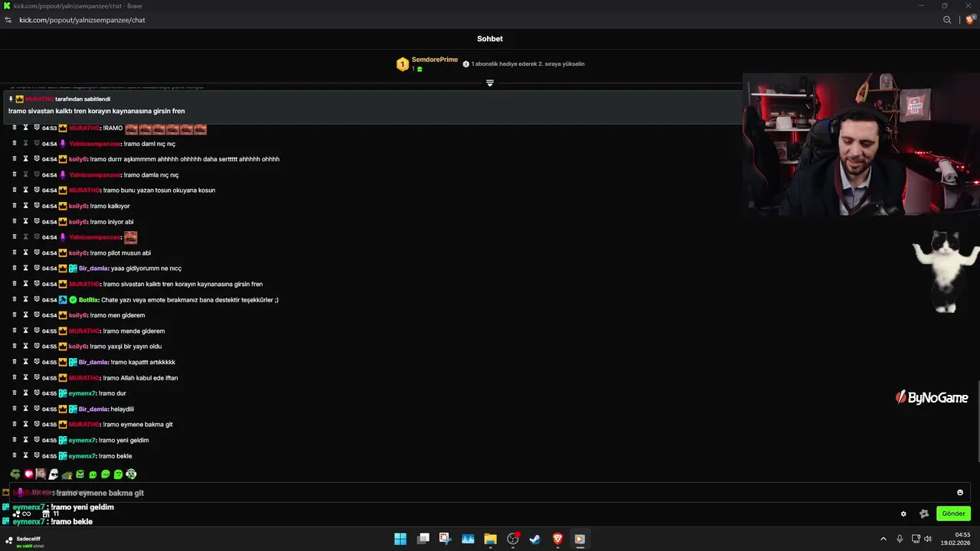Viewport: 980px width, 551px height.
Task: Delete the koily6 "!ramo kalkıyor" message with trash icon
Action: point(14,206)
